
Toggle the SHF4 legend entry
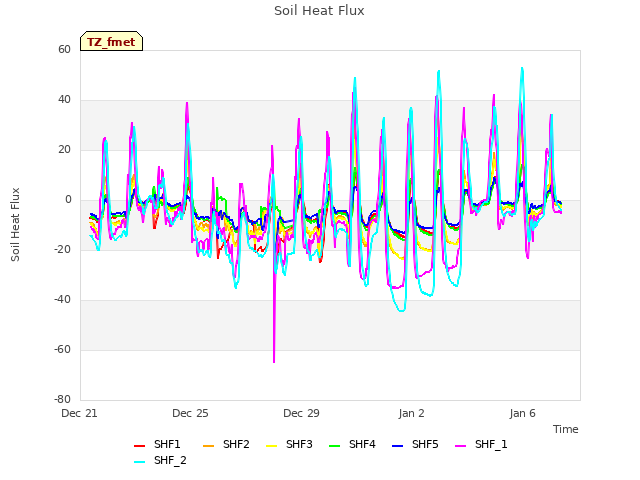352,444
